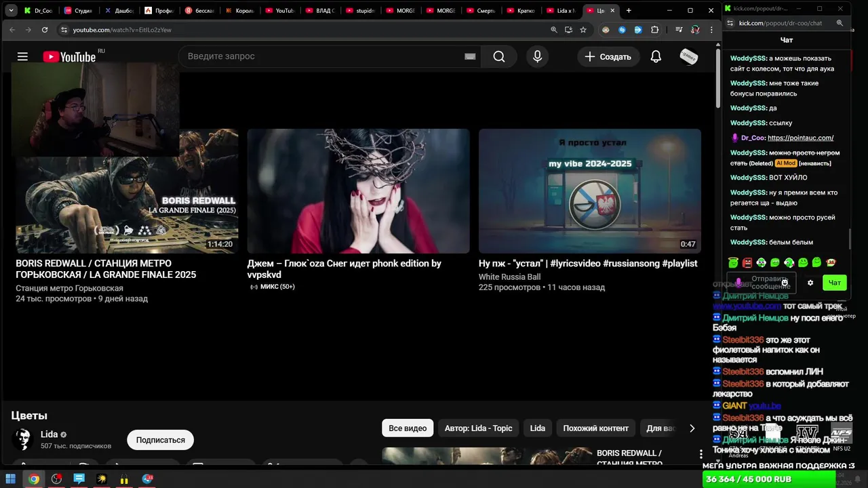Image resolution: width=868 pixels, height=488 pixels.
Task: Open Chrome extensions puzzle icon
Action: coord(654,30)
